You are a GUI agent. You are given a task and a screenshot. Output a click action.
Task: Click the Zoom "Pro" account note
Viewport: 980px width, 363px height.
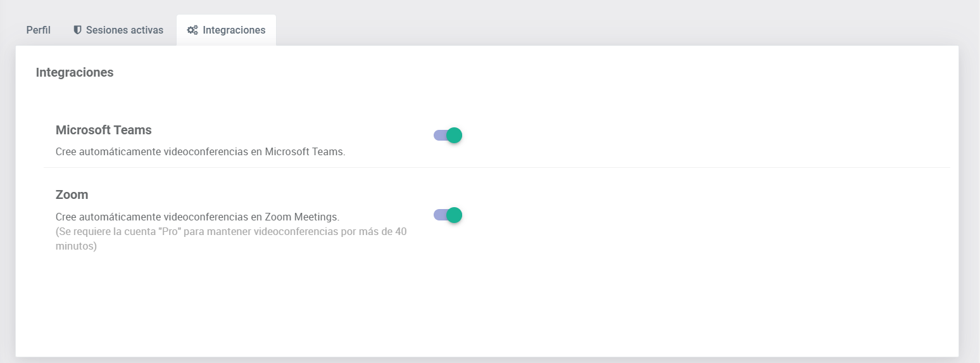pyautogui.click(x=231, y=232)
